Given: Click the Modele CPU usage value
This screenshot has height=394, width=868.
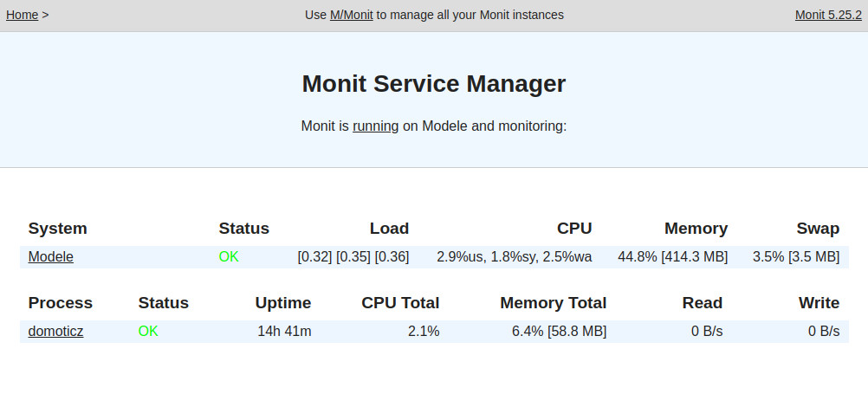Looking at the screenshot, I should click(x=514, y=256).
